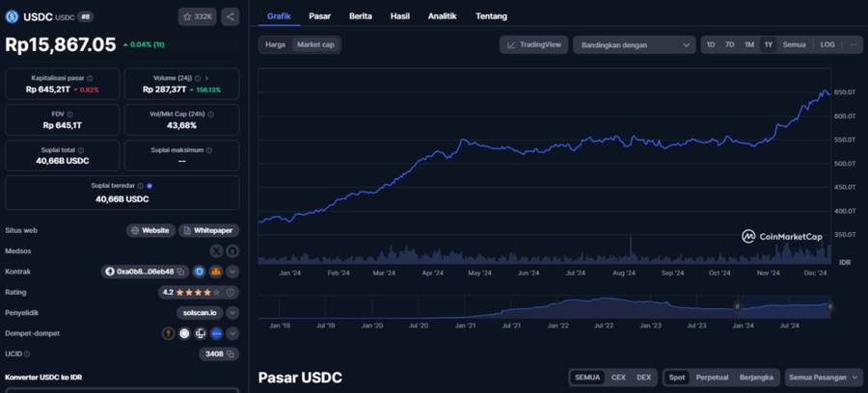
Task: Open the more options ellipsis on chart
Action: tap(854, 44)
